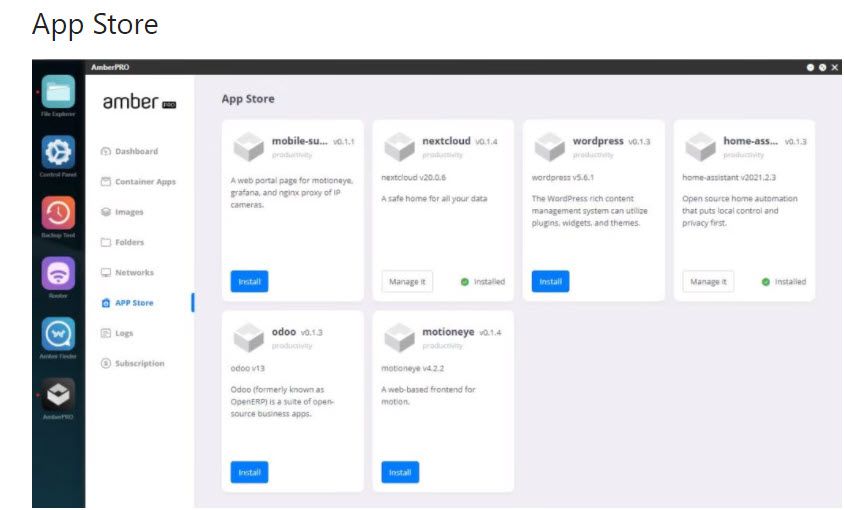Install the odoo app
The image size is (844, 510).
(249, 472)
